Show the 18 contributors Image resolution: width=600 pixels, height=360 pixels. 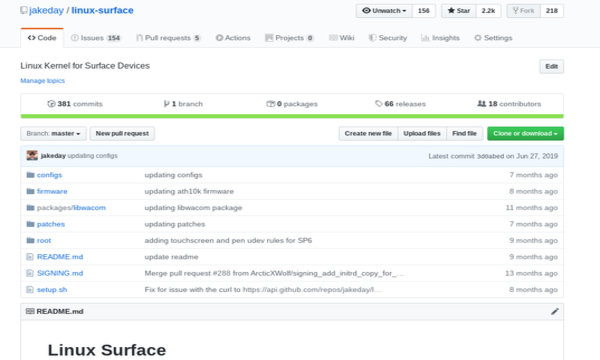coord(509,104)
